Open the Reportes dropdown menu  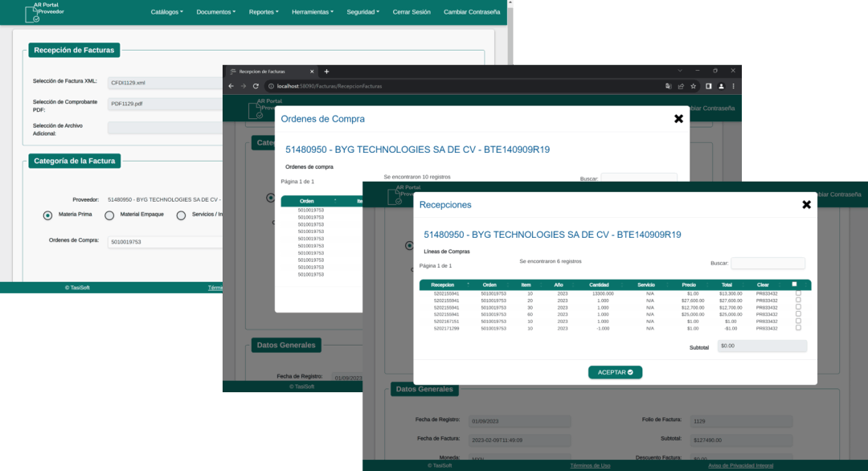264,12
